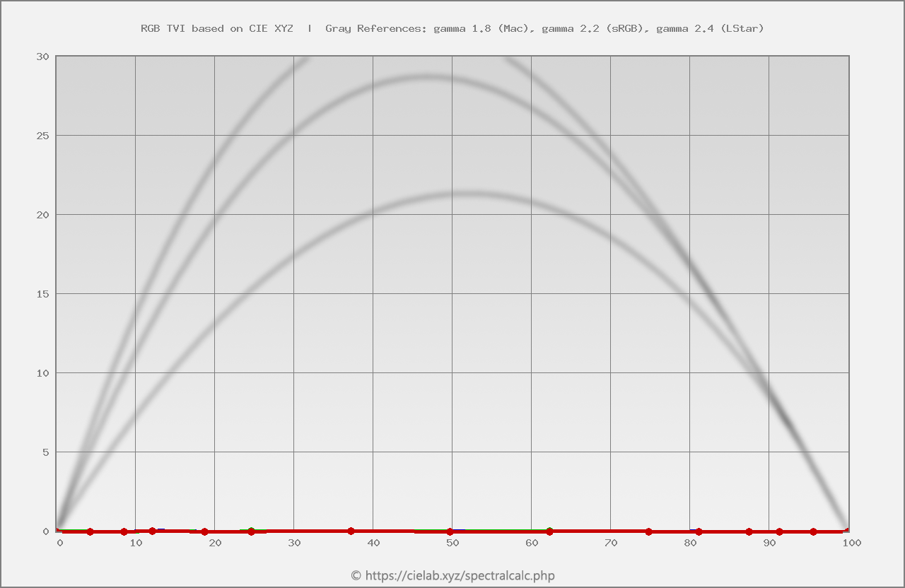Select the 'gamma 2.2 (sRGB)' reference text
The width and height of the screenshot is (905, 588).
595,28
